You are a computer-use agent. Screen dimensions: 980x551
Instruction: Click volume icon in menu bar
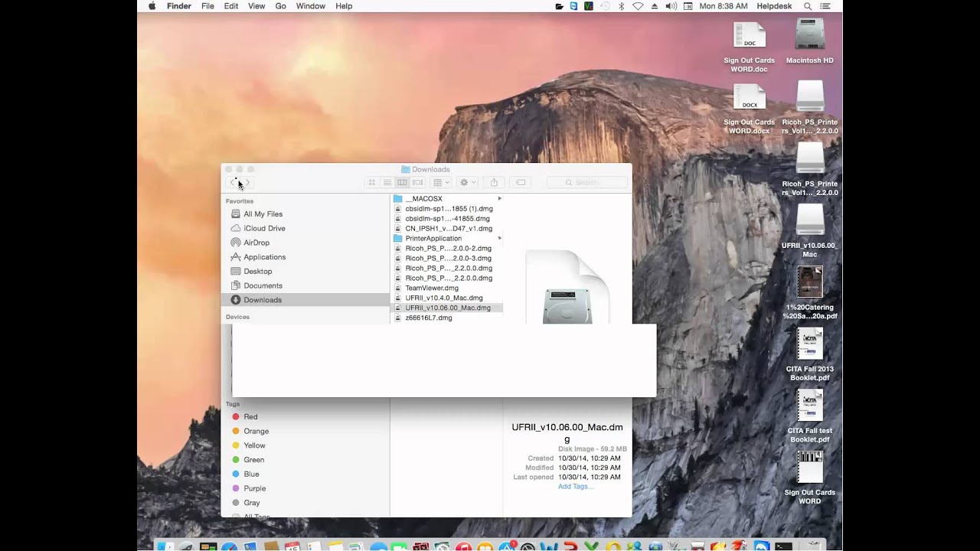(x=671, y=6)
